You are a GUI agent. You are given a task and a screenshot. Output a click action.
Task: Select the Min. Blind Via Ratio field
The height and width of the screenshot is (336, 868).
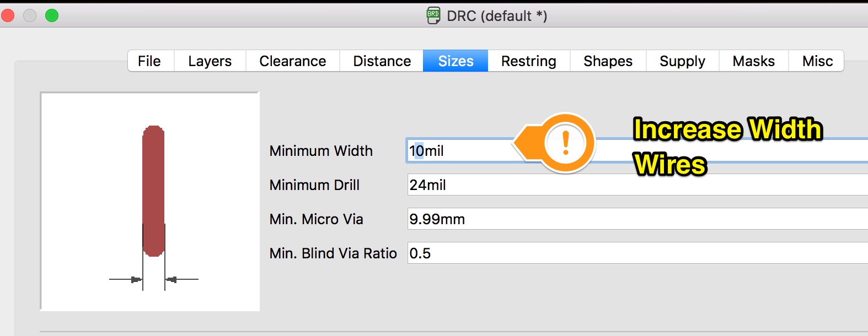coord(634,253)
